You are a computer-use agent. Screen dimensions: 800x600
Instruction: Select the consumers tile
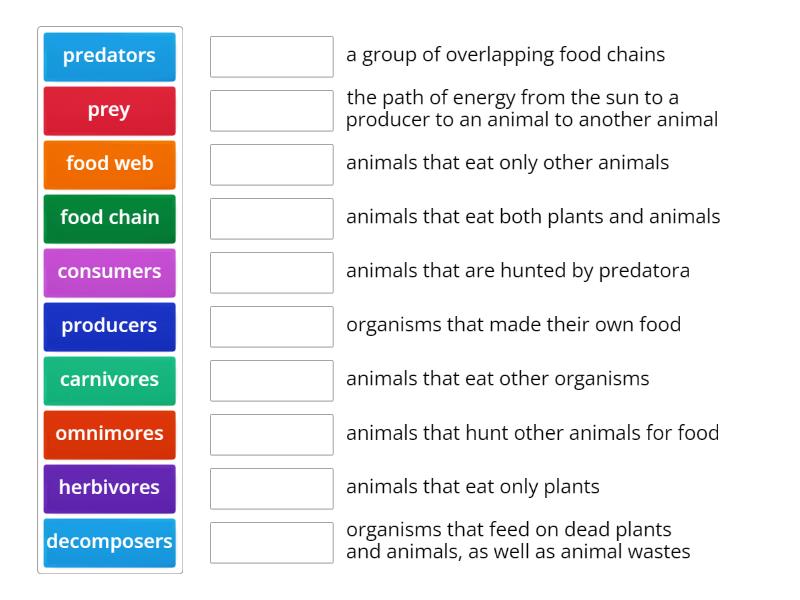109,272
